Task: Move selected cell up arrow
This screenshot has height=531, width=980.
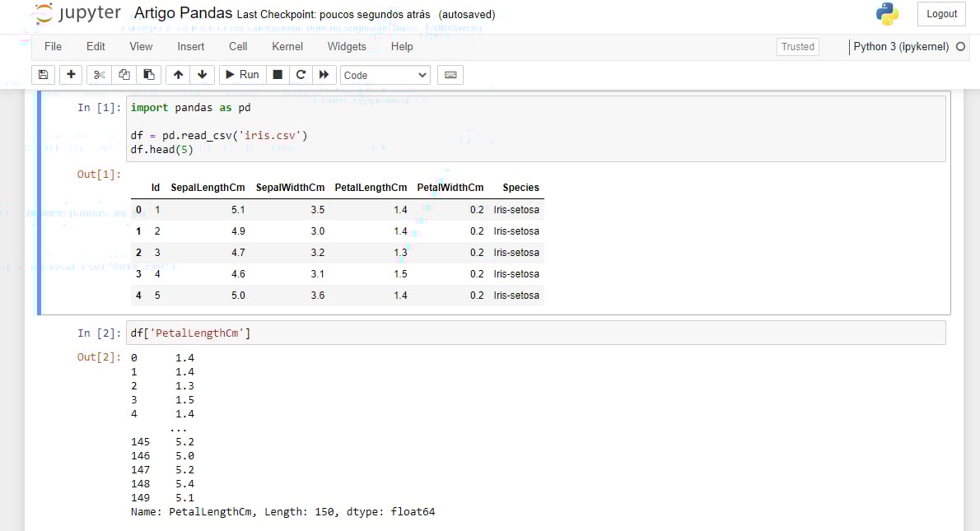Action: point(178,75)
